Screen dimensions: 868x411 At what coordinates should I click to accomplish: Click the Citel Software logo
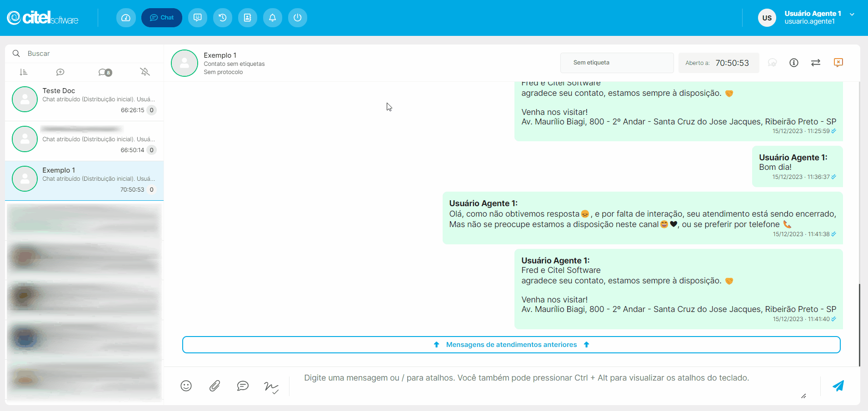click(43, 18)
